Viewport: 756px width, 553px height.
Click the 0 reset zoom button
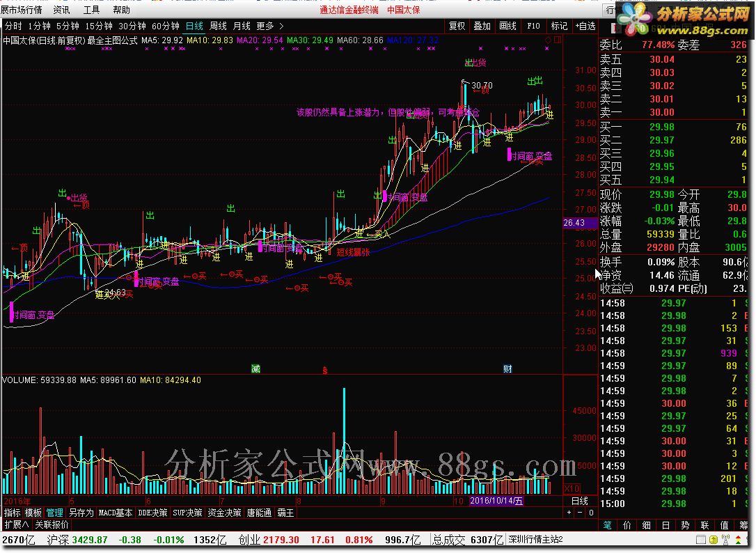pos(591,513)
